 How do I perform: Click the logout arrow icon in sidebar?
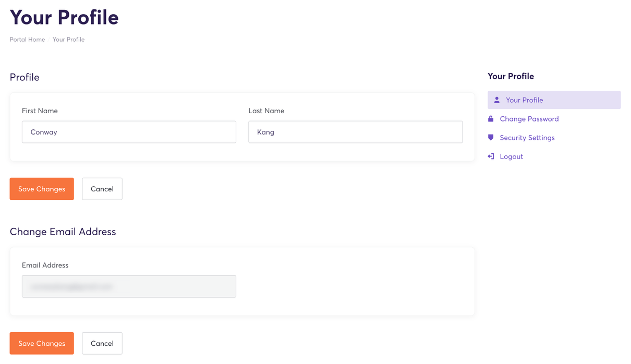point(491,156)
